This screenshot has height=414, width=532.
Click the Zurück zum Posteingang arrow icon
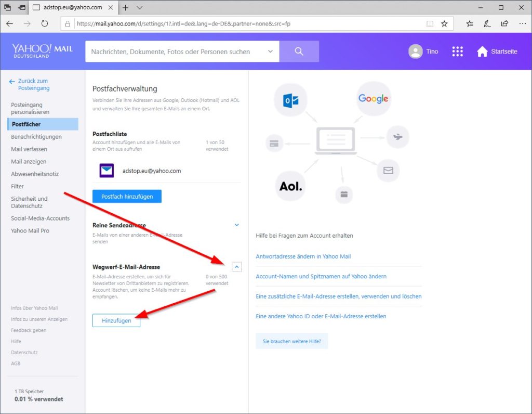click(12, 82)
